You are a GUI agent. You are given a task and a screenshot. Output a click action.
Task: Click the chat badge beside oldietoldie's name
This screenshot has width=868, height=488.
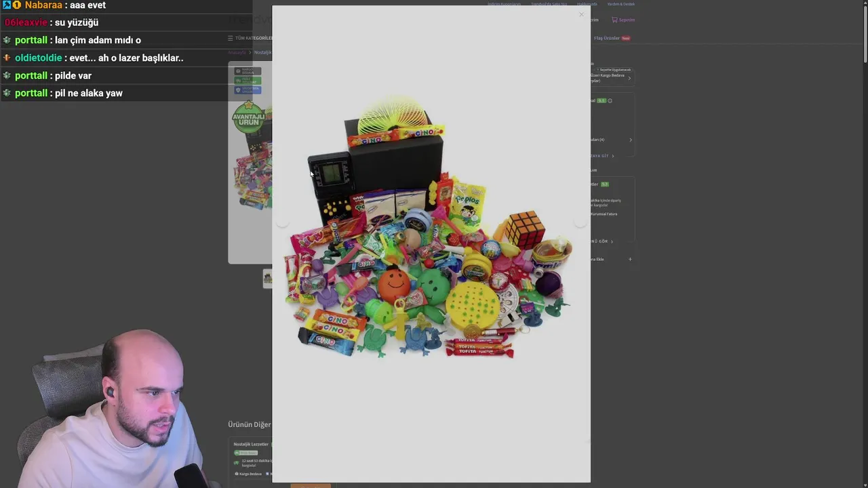point(7,58)
